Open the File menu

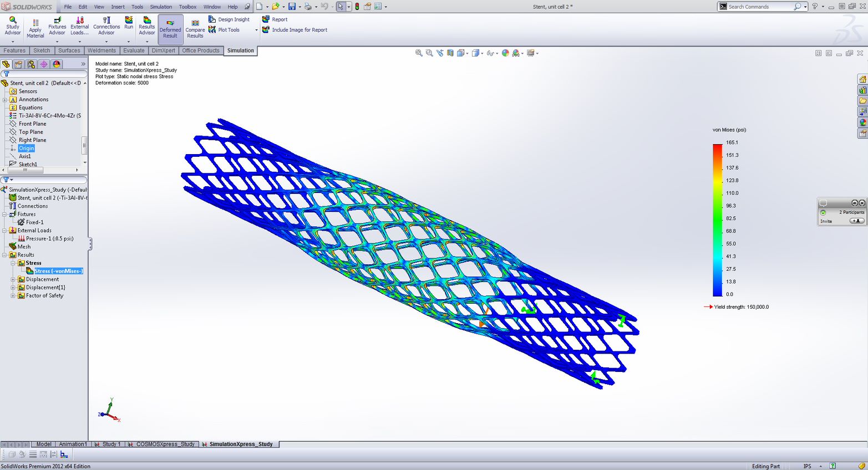[x=68, y=7]
